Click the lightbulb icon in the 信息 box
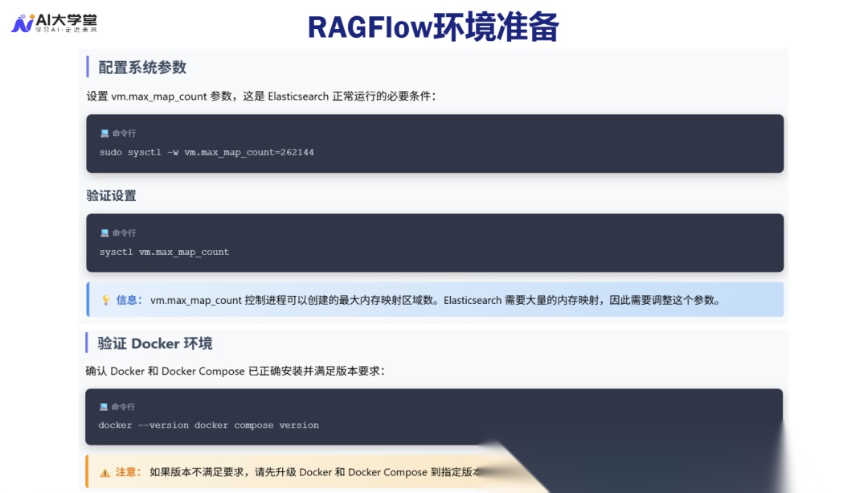Viewport: 868px width, 493px height. (106, 300)
